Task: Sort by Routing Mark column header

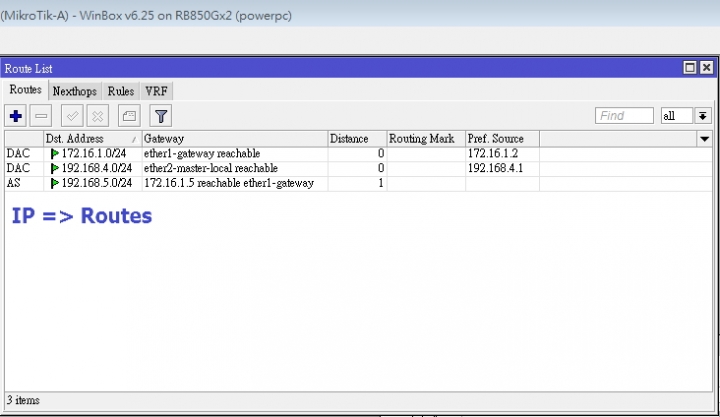Action: [426, 139]
